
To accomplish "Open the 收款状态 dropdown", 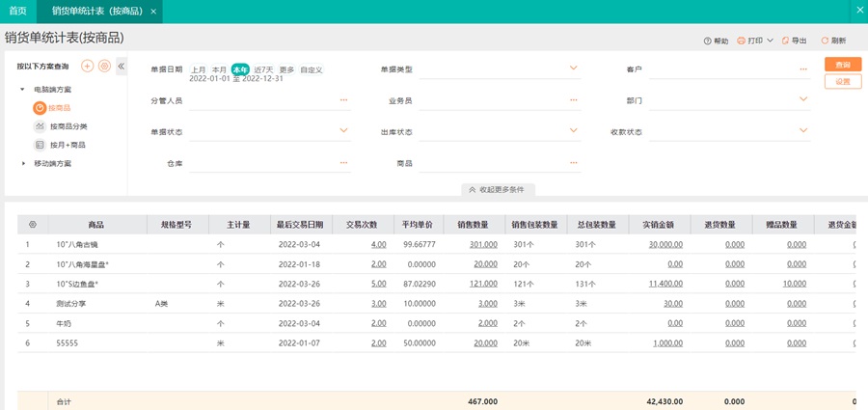I will point(803,130).
